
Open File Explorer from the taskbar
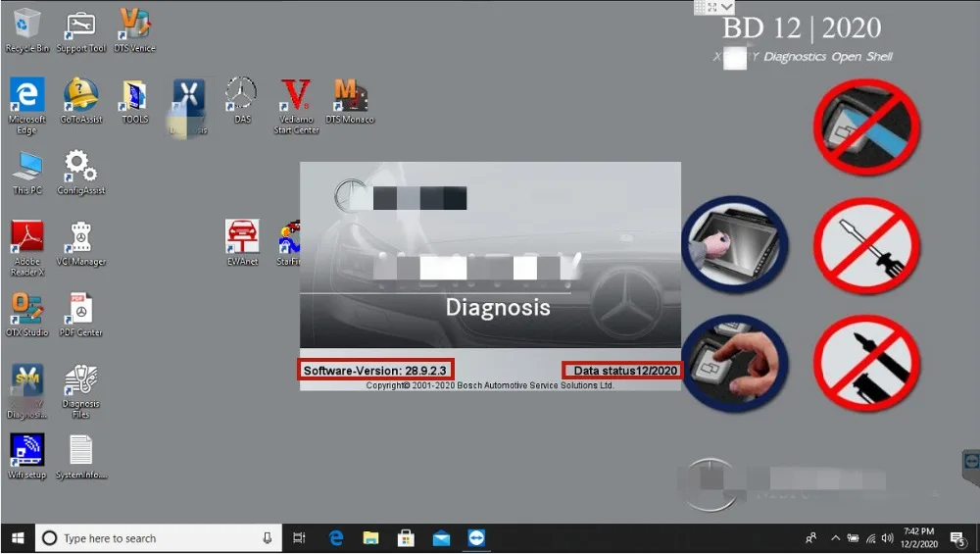370,538
